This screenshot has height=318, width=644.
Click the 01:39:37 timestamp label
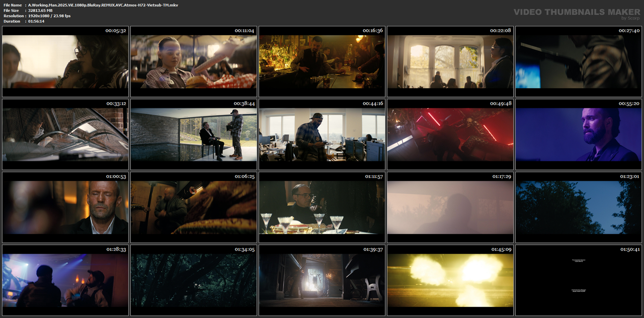coord(373,250)
